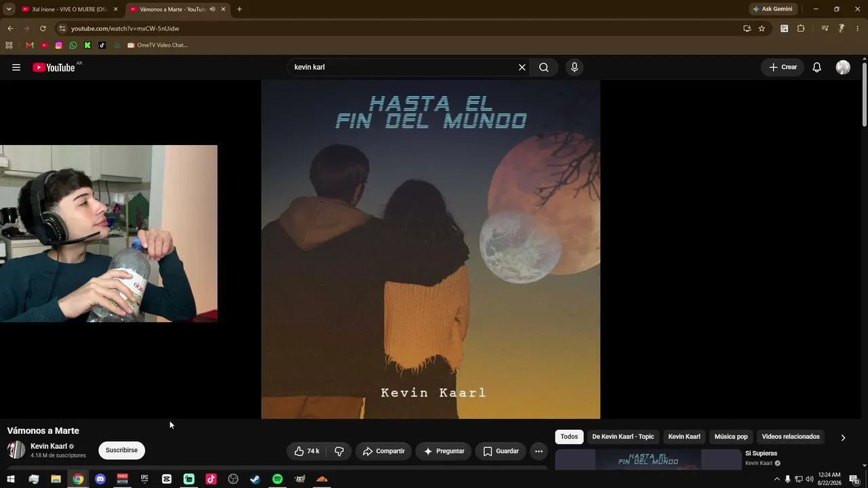Show more filter chips with arrow
The height and width of the screenshot is (488, 868).
[843, 437]
